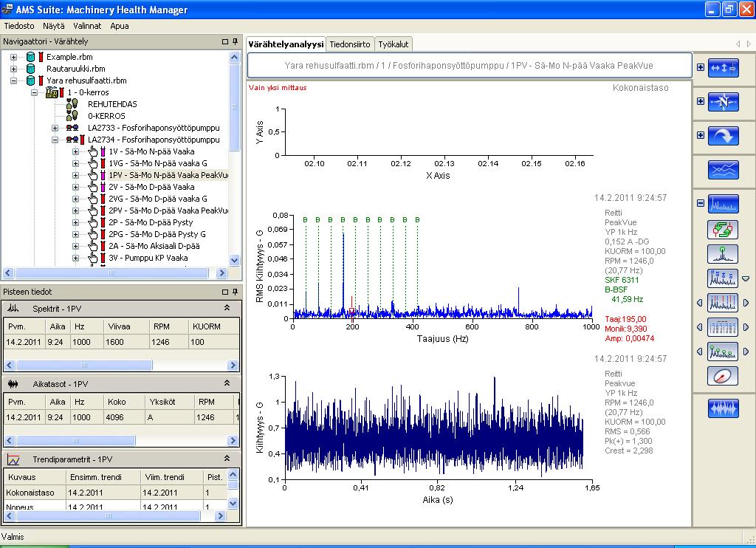Click the navigator horizontal scrollbar thumb

(112, 273)
